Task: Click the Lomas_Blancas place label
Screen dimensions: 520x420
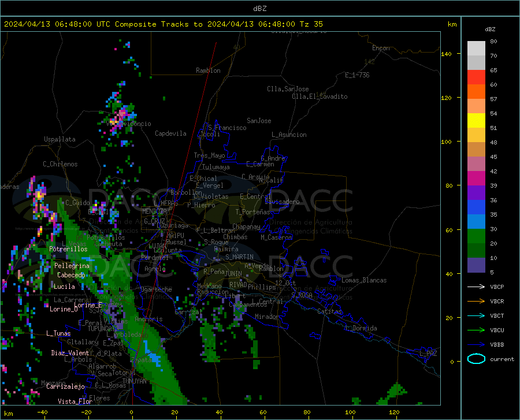Action: [364, 280]
